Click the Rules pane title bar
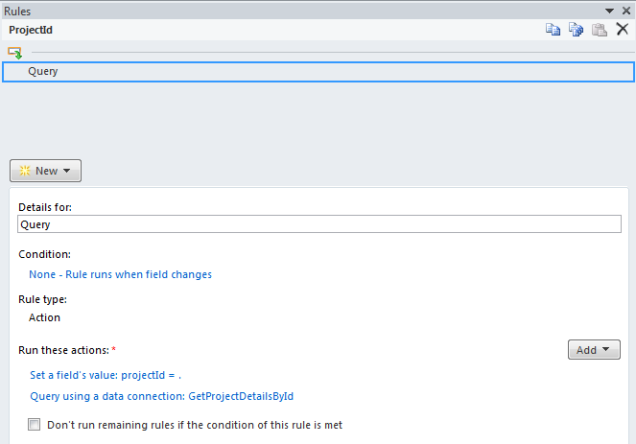This screenshot has height=444, width=636. click(x=300, y=11)
